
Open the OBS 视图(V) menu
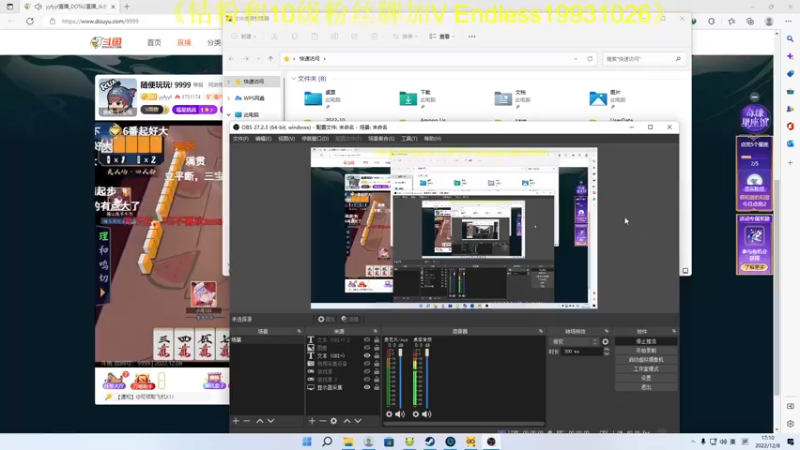click(287, 139)
